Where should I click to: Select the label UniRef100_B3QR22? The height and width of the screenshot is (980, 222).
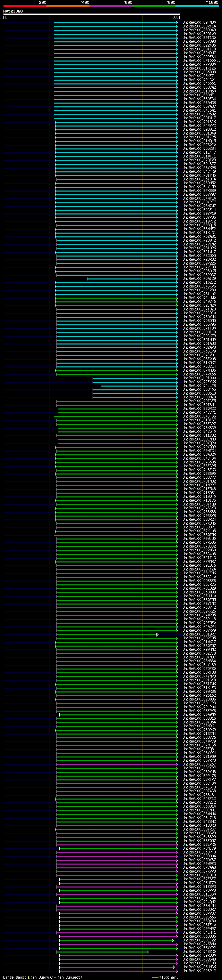click(199, 408)
